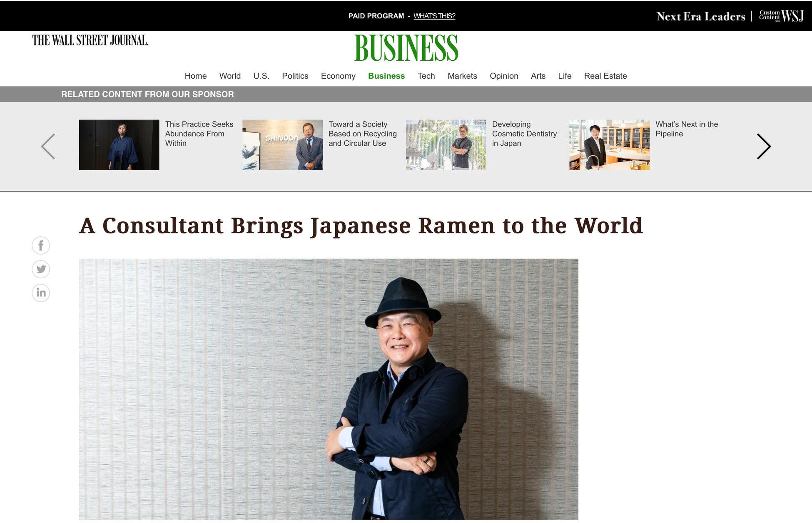This screenshot has height=523, width=812.
Task: Share article on LinkedIn icon
Action: [x=41, y=293]
